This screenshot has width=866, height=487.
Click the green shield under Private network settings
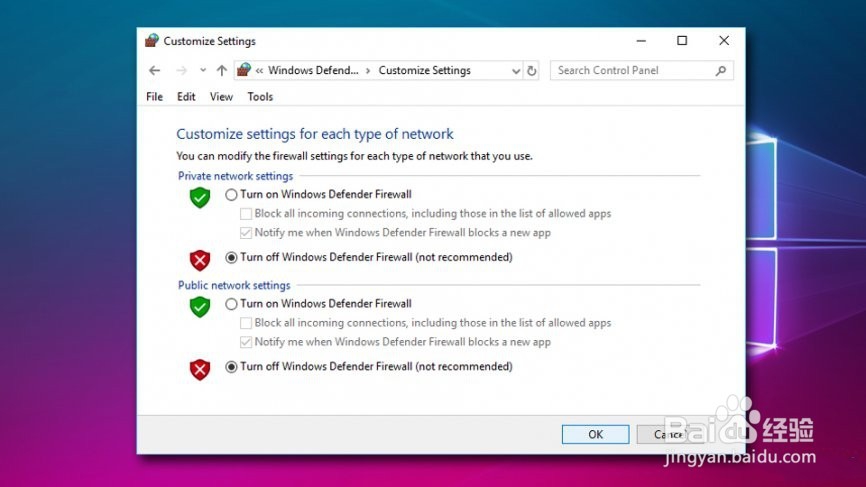200,197
